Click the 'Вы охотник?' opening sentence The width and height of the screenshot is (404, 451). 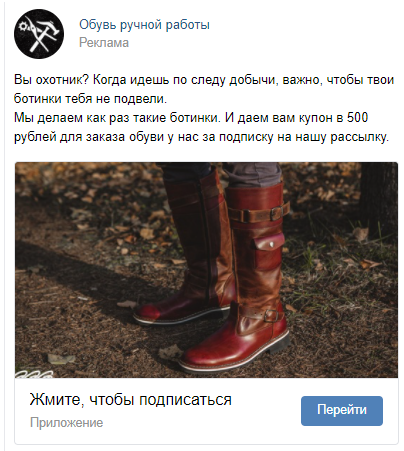tap(52, 80)
